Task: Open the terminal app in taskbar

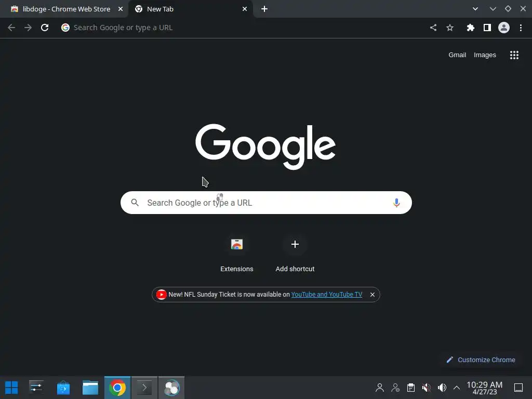Action: point(144,388)
